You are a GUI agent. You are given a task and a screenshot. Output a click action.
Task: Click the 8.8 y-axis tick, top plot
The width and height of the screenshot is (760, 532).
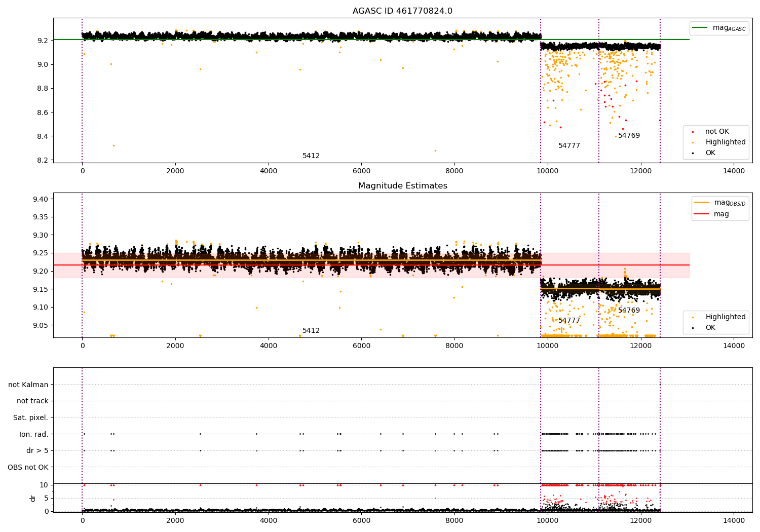(43, 88)
